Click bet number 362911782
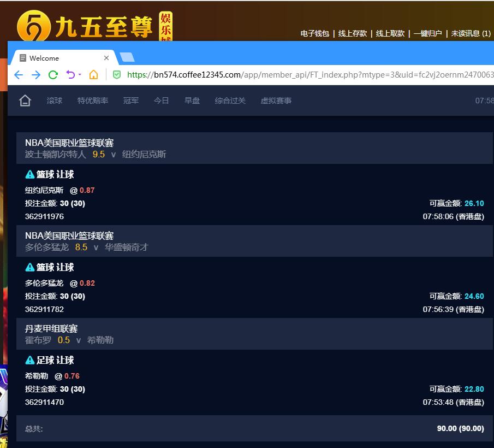 [44, 309]
